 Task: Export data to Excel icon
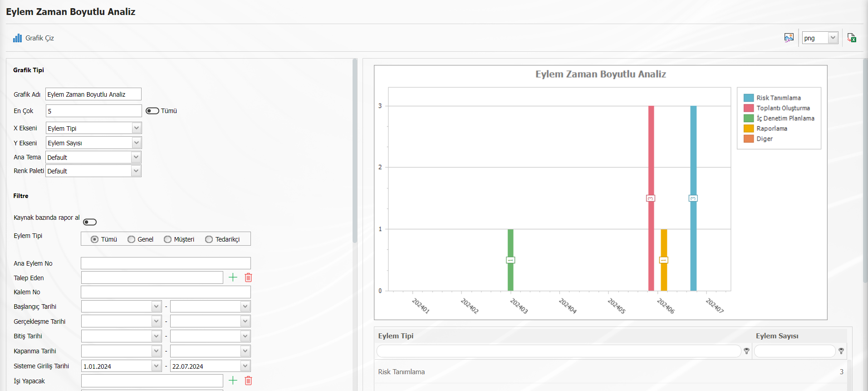852,38
